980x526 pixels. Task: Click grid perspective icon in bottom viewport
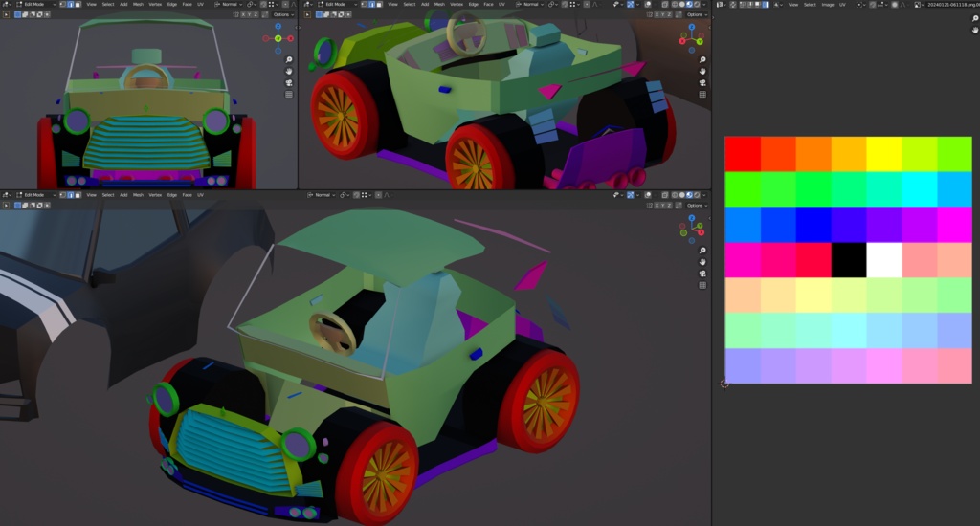pos(702,285)
